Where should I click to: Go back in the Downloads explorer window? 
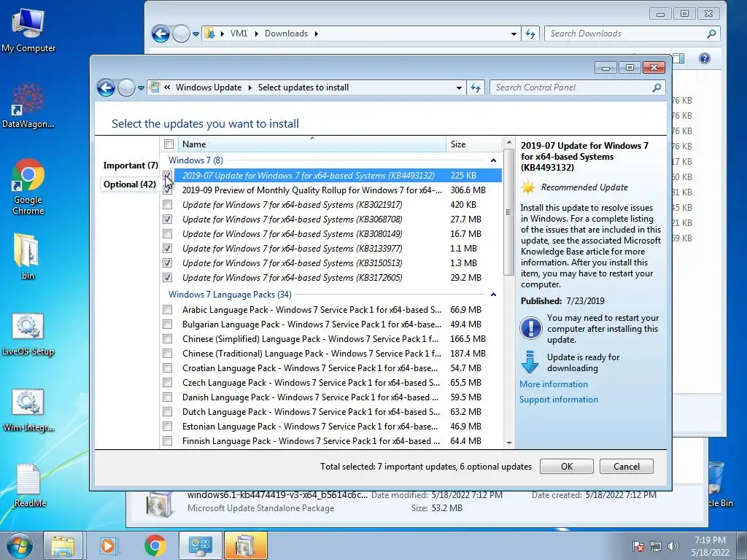160,34
